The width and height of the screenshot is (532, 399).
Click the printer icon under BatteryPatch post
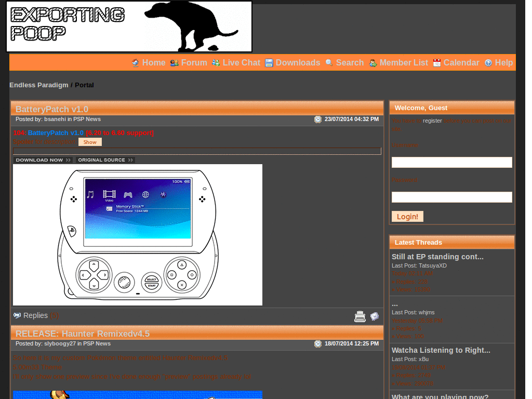[360, 316]
